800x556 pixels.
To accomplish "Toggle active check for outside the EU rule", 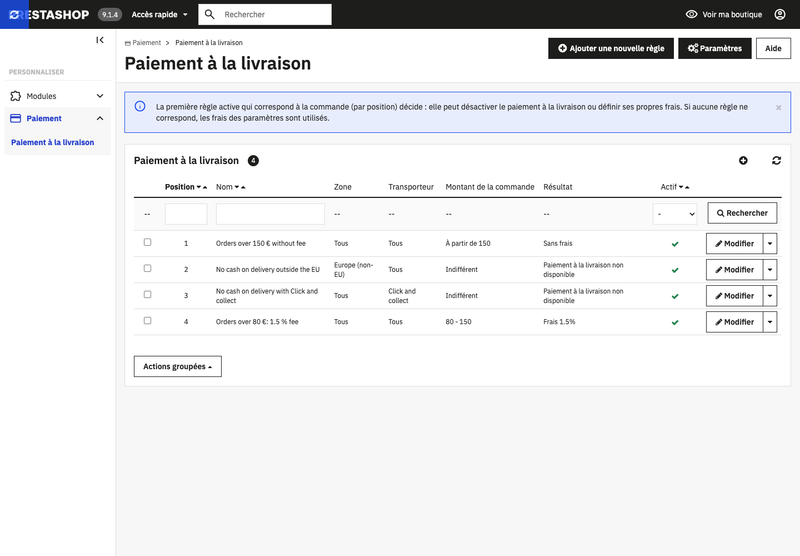I will click(675, 270).
